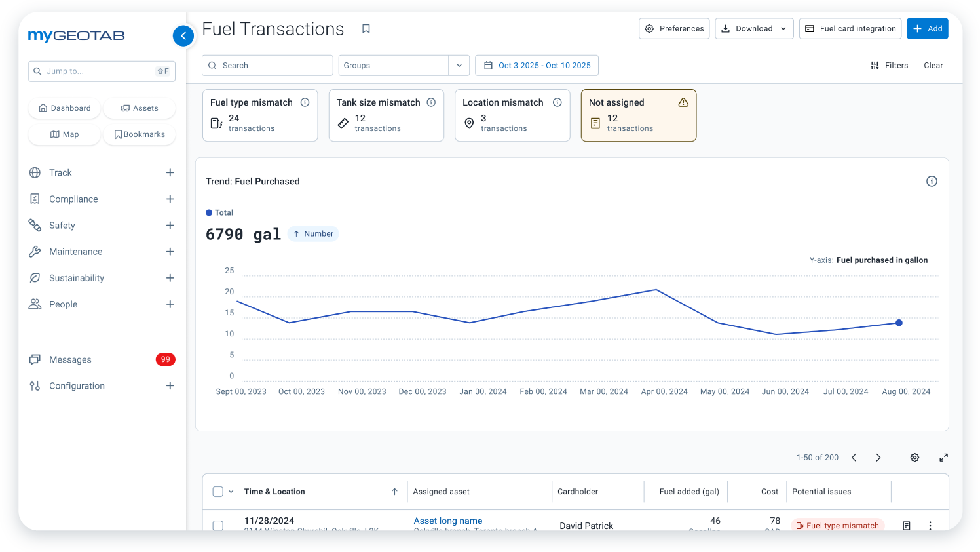Expand the Maintenance section
980x552 pixels.
click(170, 252)
